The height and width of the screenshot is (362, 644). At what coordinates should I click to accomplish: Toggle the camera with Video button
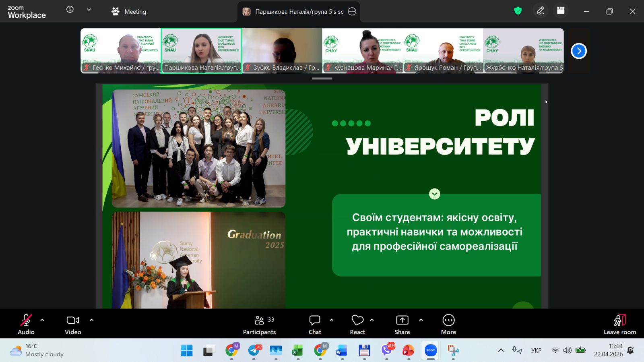click(73, 325)
